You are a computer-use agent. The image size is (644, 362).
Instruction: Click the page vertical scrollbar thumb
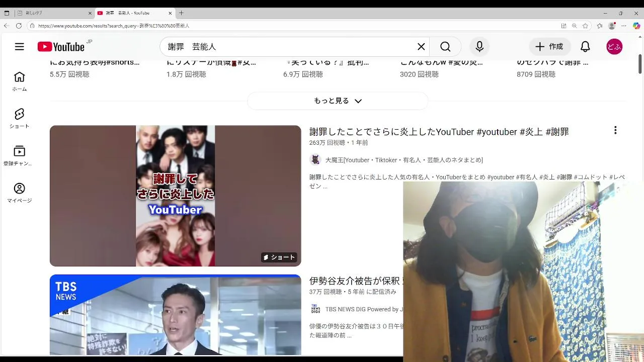point(640,64)
